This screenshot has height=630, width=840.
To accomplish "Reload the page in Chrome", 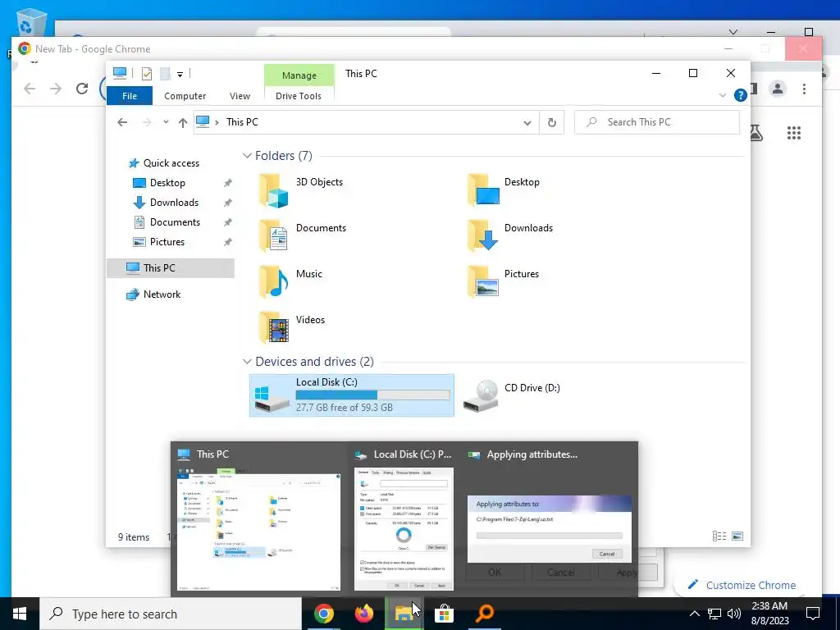I will [82, 89].
